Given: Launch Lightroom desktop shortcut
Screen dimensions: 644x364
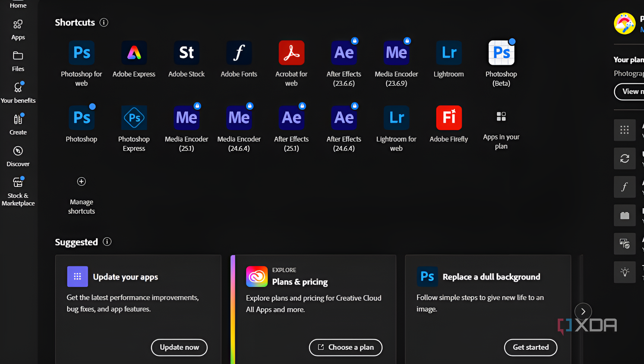Looking at the screenshot, I should click(x=449, y=53).
